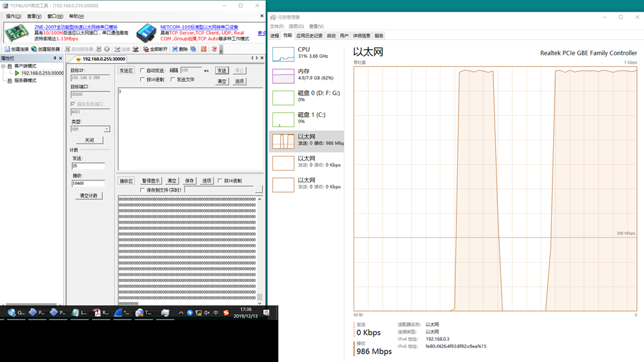644x362 pixels.
Task: Switch to the 进程 tab in Task Manager
Action: [x=275, y=36]
